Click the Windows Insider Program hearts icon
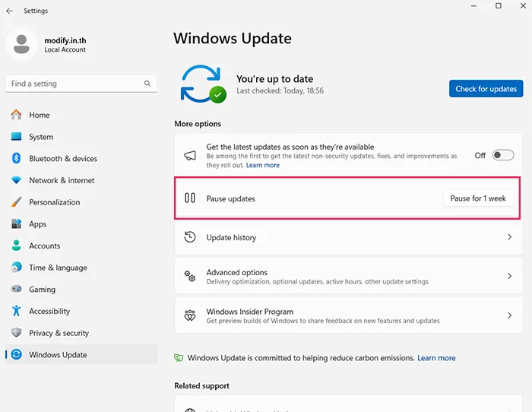Screen dimensions: 532x412 tap(190, 315)
